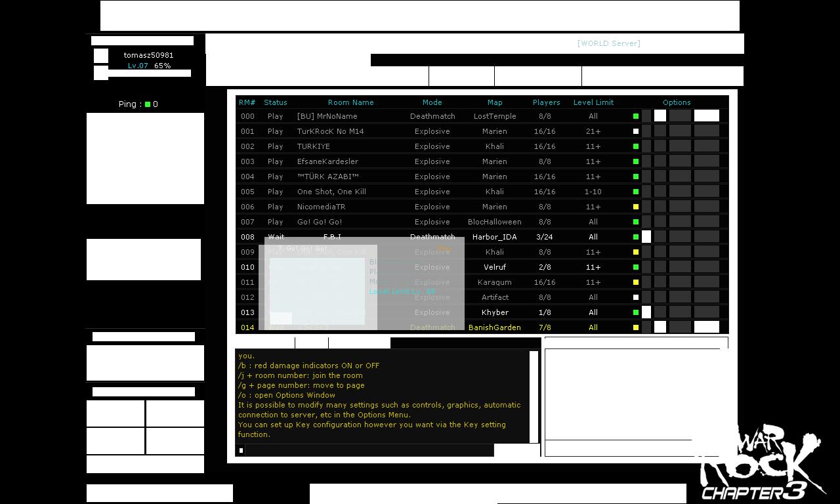This screenshot has width=840, height=504.
Task: Click the Deathmatch mode cell in room 000
Action: click(x=432, y=116)
